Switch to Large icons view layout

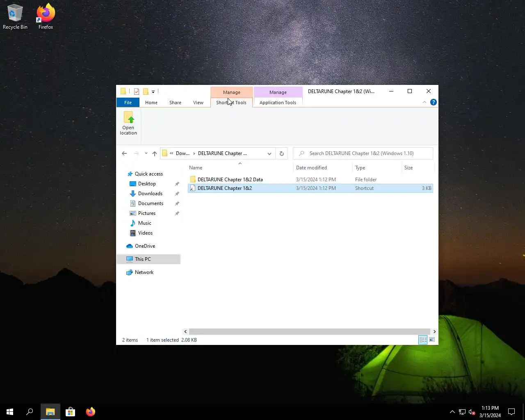tap(432, 340)
